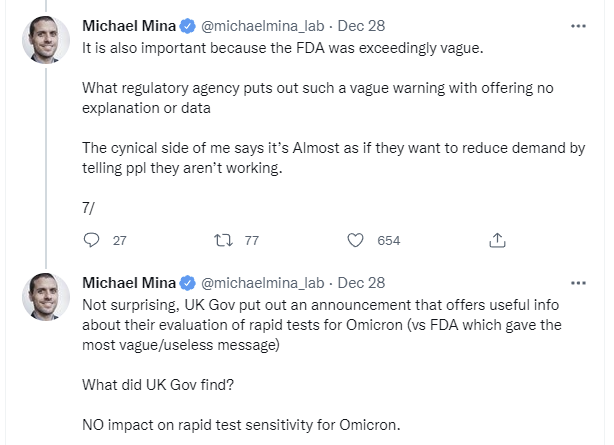
Task: Reply to the FDA vague warning tweet
Action: click(92, 240)
